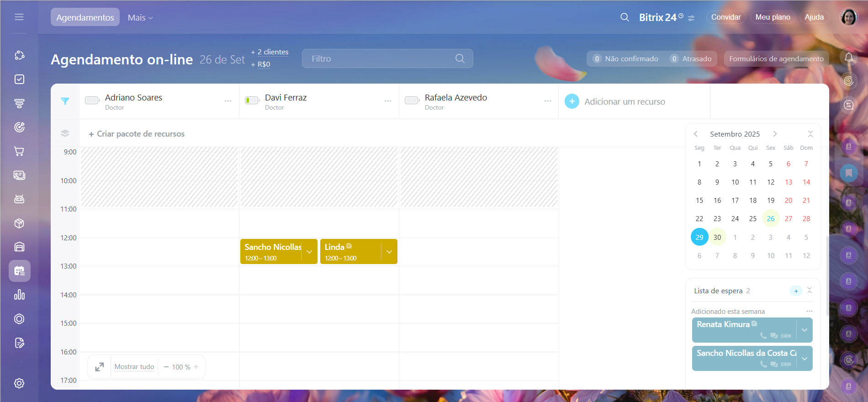Open the Mais dropdown menu
This screenshot has width=868, height=402.
140,17
